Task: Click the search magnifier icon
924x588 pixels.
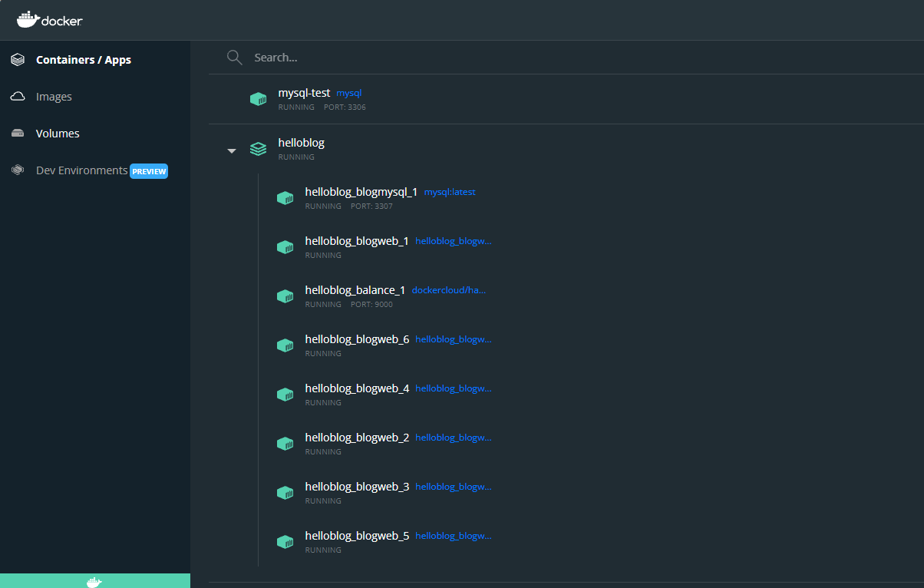Action: tap(234, 57)
